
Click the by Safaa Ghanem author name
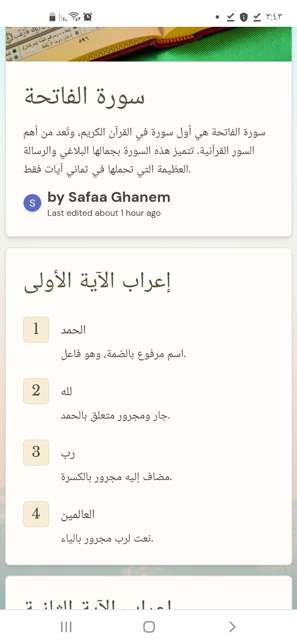pos(109,197)
